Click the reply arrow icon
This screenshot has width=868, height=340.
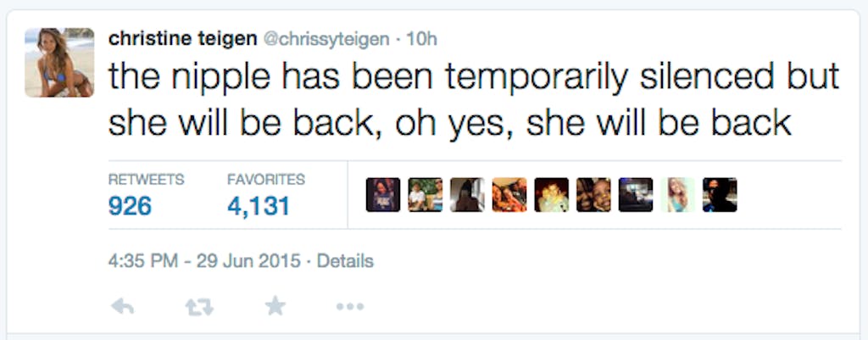[x=124, y=306]
